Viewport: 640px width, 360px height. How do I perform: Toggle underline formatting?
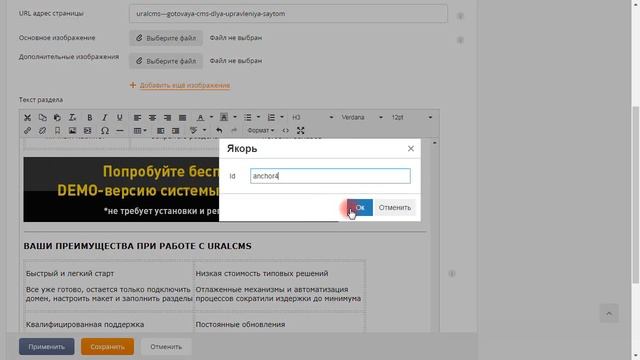(120, 118)
